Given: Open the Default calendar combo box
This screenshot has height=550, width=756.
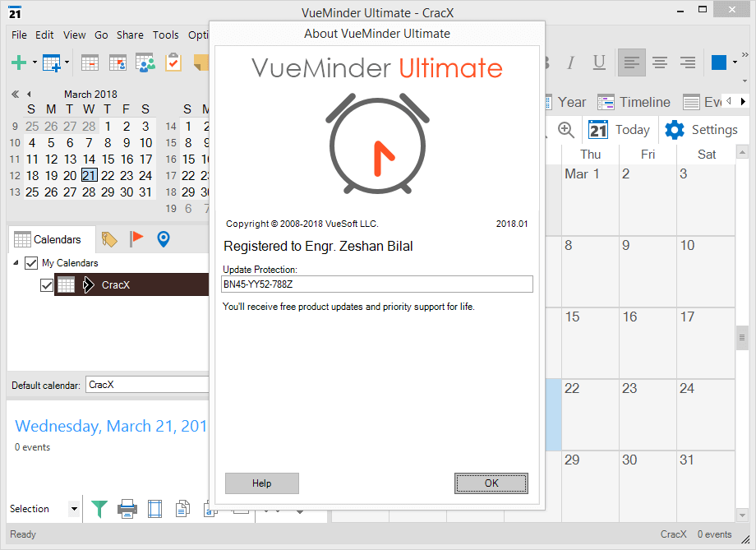Looking at the screenshot, I should [x=148, y=385].
